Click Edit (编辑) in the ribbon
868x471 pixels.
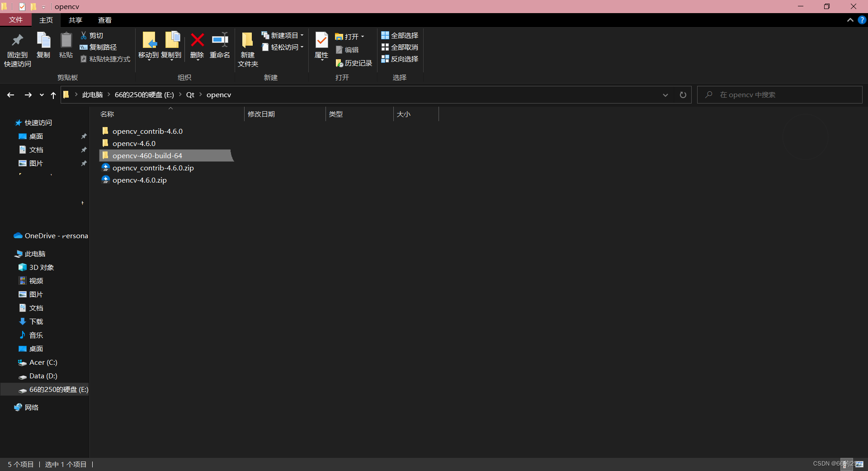click(347, 50)
